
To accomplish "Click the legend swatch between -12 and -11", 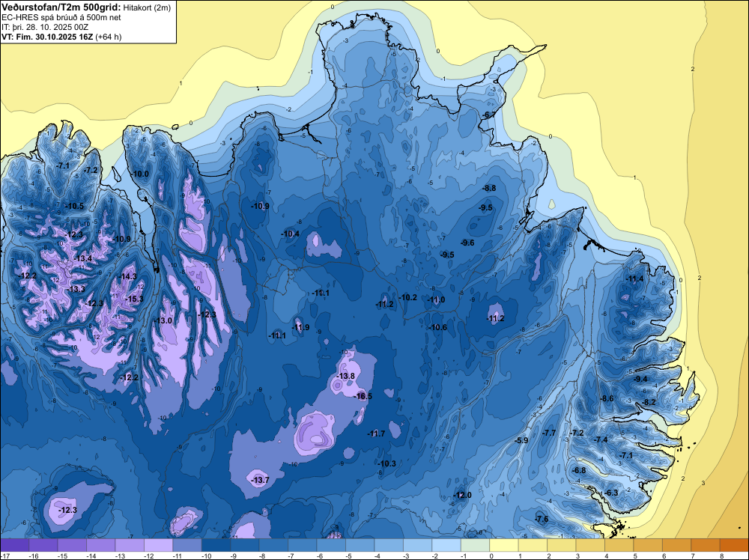I will (159, 545).
